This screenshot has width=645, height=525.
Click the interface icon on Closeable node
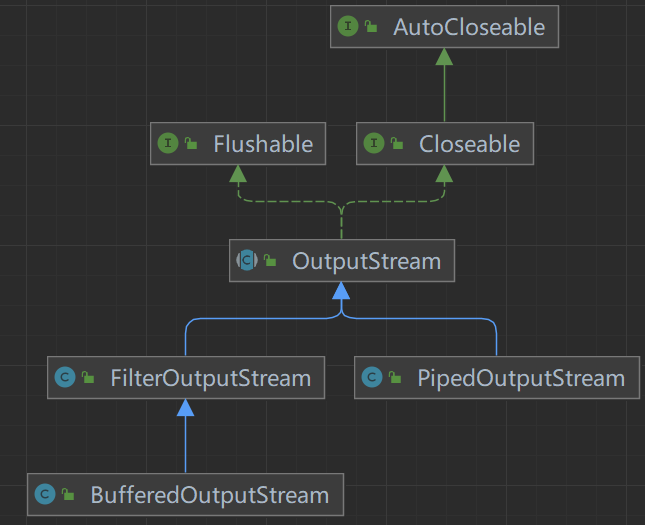pos(374,144)
